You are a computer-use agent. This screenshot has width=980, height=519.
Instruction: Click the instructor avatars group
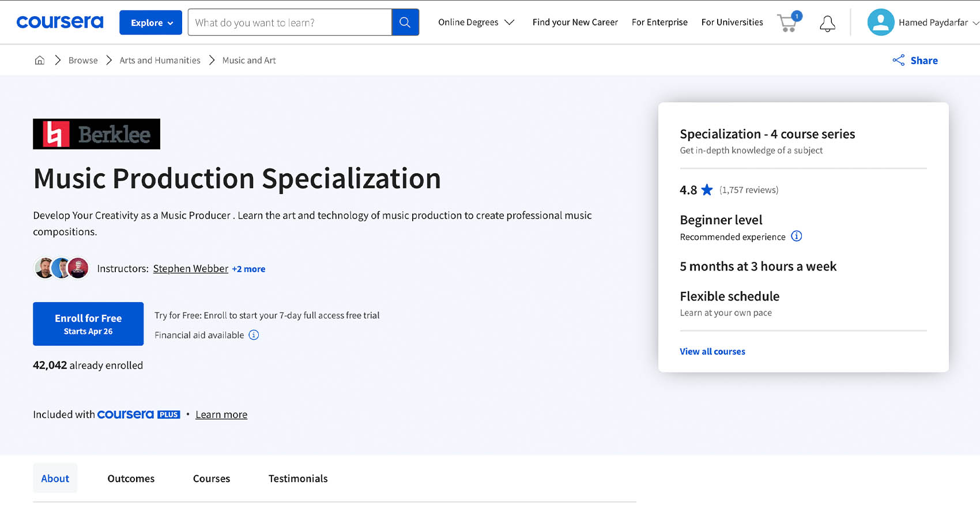(61, 268)
